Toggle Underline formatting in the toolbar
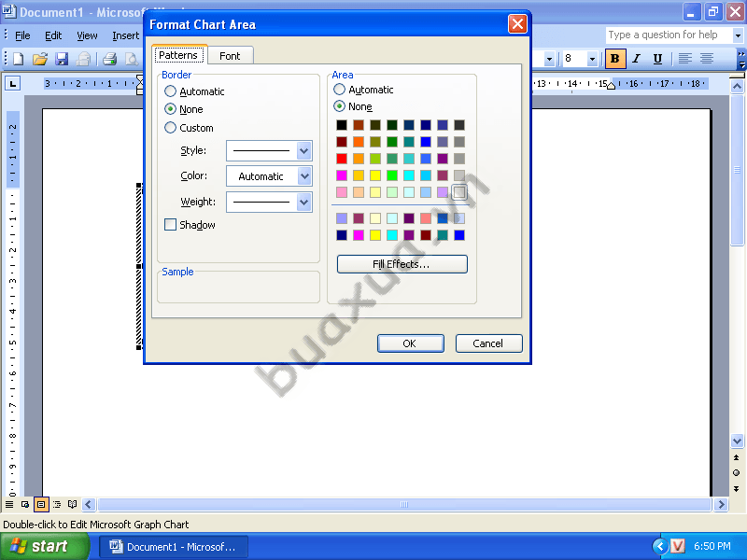The image size is (747, 560). point(658,59)
